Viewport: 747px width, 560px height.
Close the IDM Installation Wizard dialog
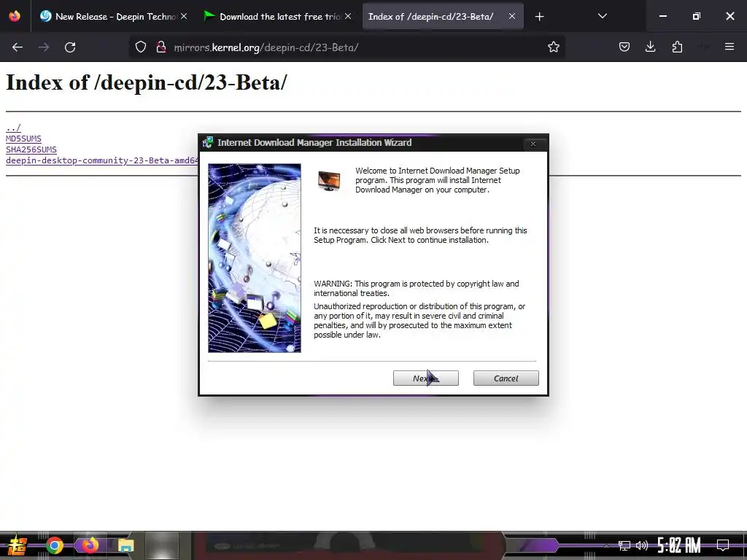tap(533, 144)
